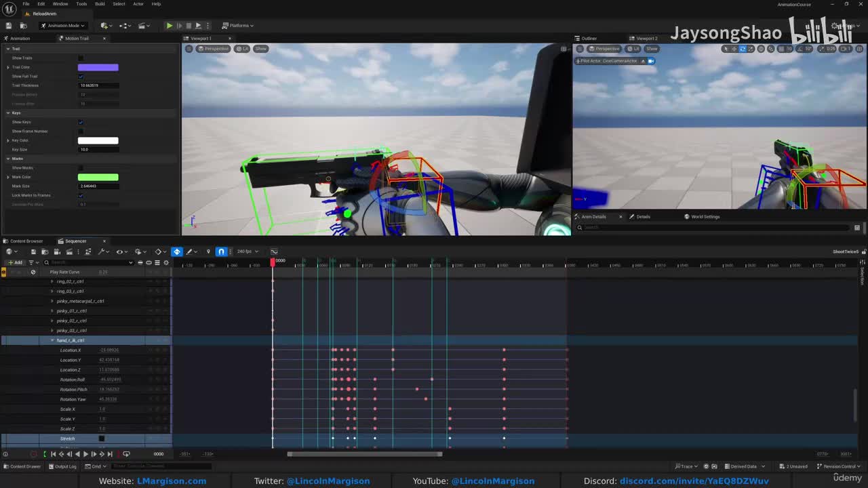Collapse the hand_r_ik_ctrl track
The width and height of the screenshot is (868, 488).
point(52,340)
